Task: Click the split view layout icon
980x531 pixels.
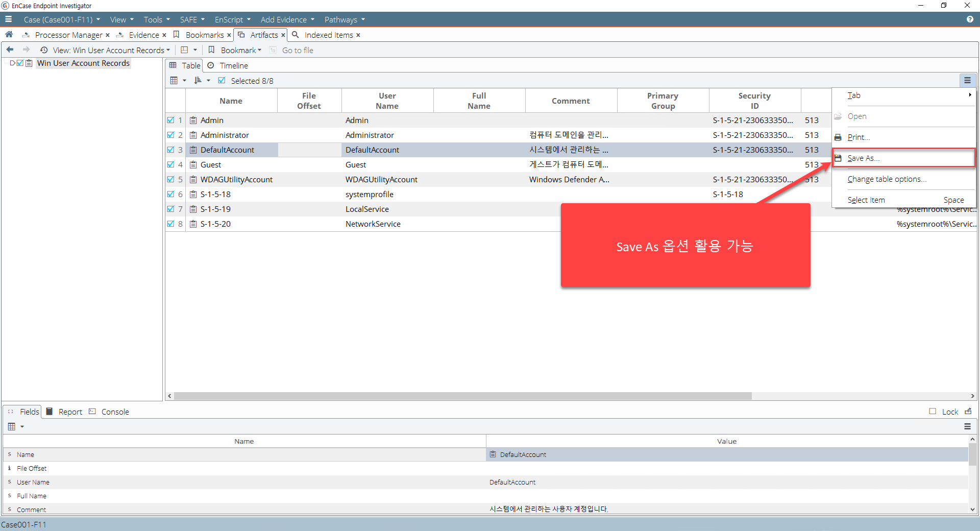Action: click(185, 50)
